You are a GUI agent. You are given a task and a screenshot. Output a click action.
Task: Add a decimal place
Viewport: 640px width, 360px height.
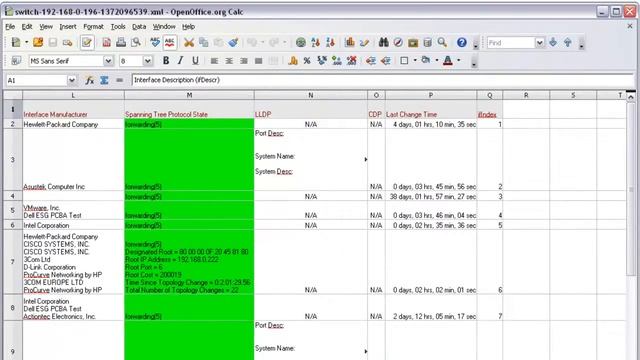point(337,61)
